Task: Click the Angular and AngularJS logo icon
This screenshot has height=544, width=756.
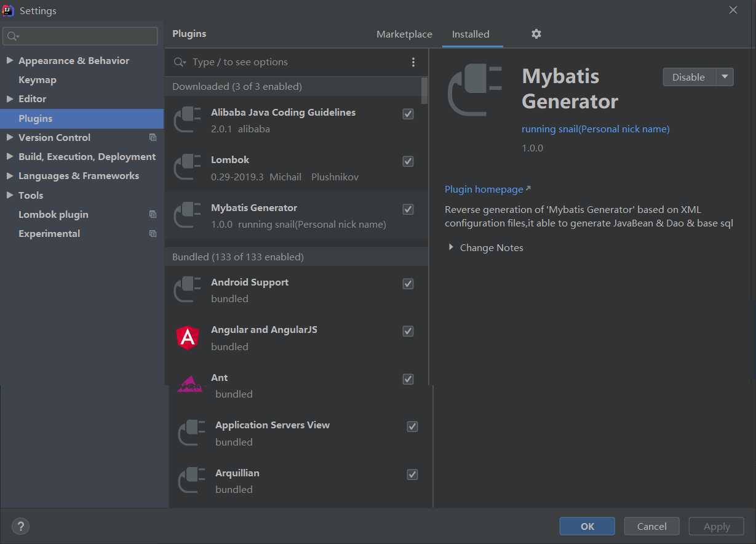Action: tap(188, 337)
